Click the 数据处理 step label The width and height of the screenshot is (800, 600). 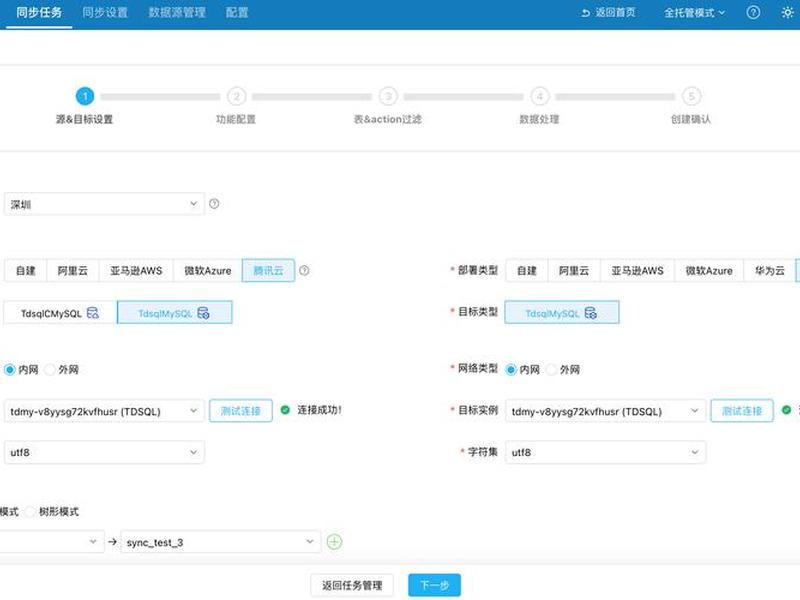click(539, 119)
